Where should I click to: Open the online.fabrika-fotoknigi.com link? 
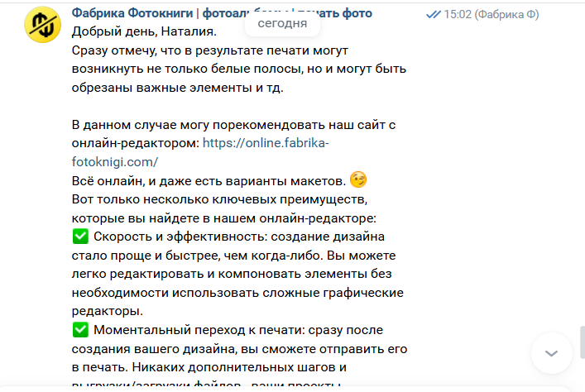[265, 143]
